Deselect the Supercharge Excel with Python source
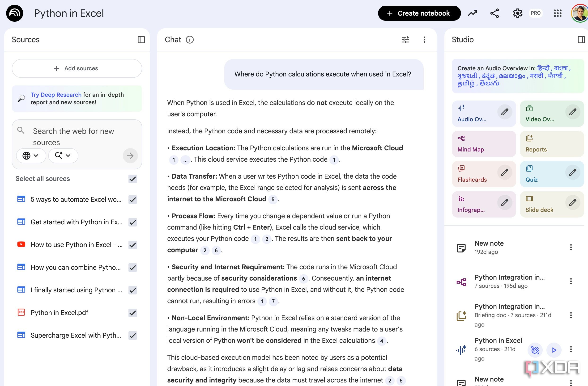Viewport: 588px width, 386px height. click(133, 336)
